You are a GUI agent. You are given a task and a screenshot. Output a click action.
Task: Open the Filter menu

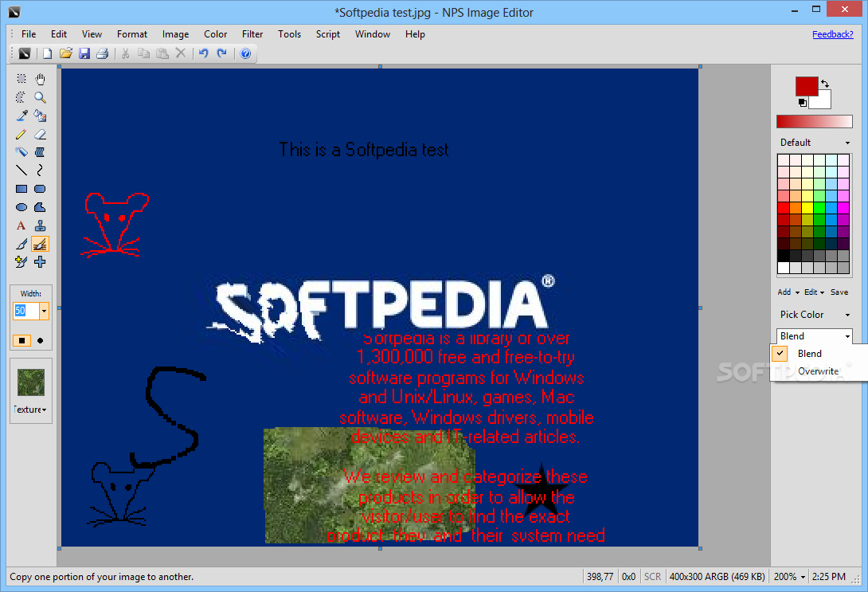pos(252,34)
